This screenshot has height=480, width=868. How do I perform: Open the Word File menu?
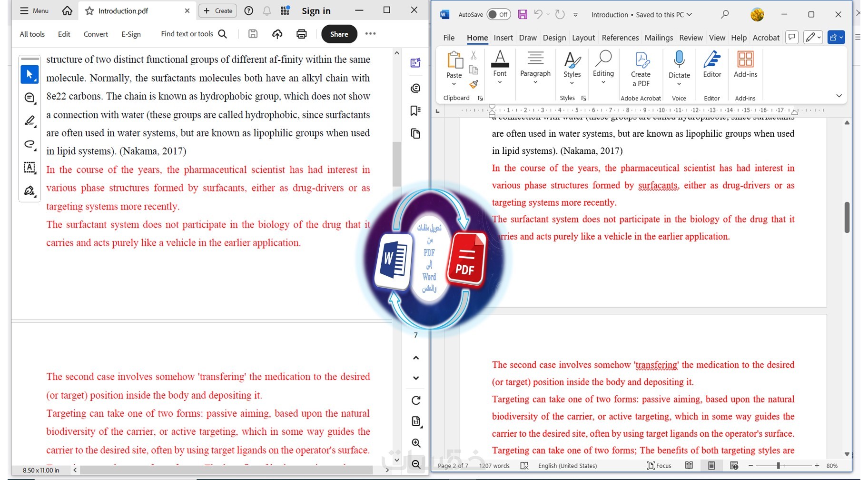[x=449, y=38]
